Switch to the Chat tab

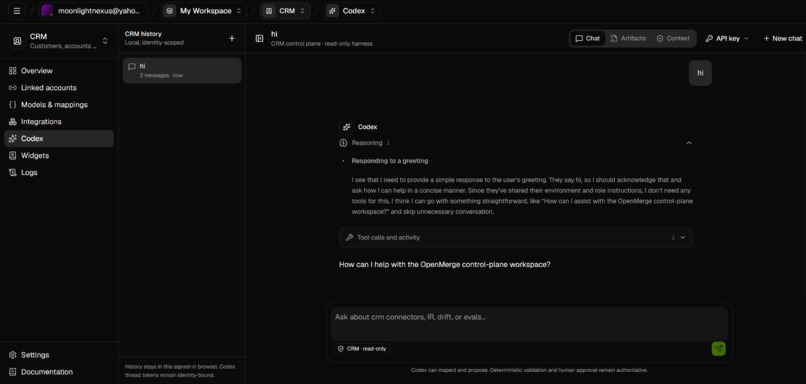(588, 38)
